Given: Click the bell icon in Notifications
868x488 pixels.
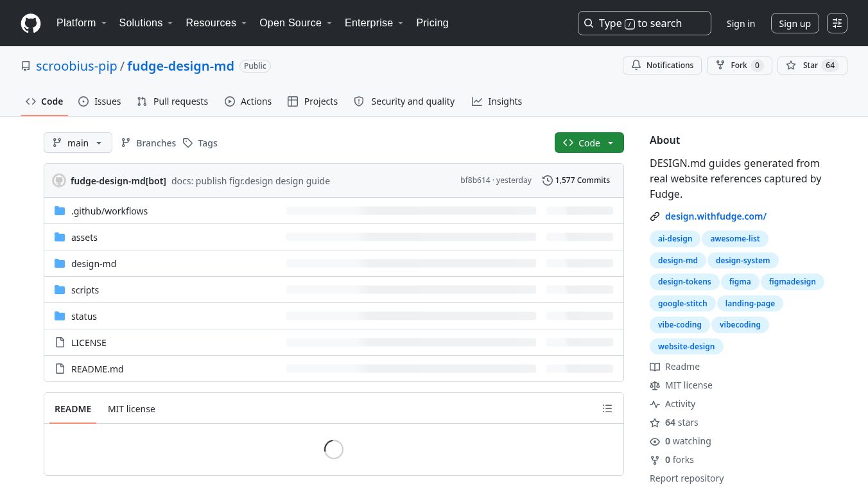Looking at the screenshot, I should [x=636, y=65].
